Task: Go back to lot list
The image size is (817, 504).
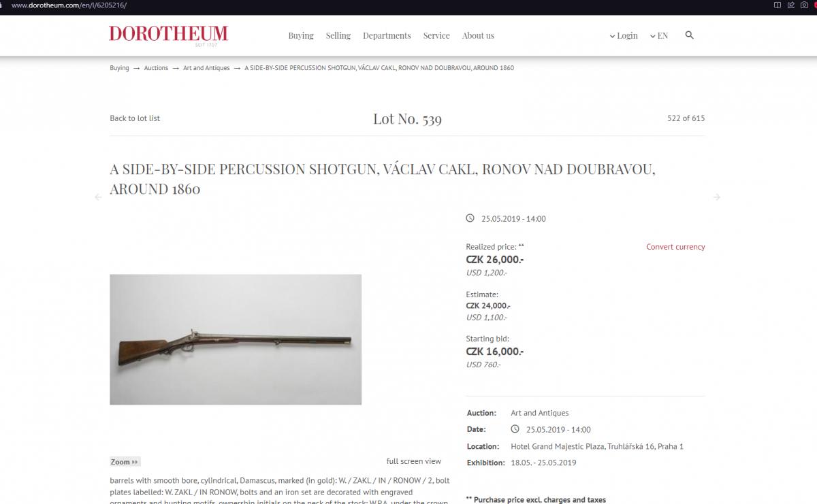Action: click(x=135, y=118)
